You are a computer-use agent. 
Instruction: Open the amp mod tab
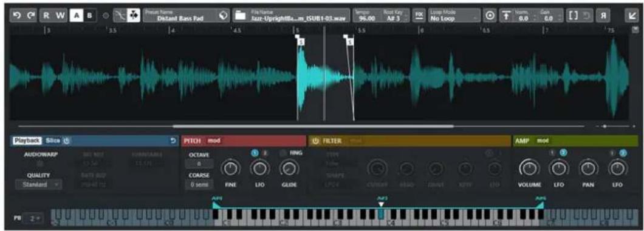coord(543,141)
